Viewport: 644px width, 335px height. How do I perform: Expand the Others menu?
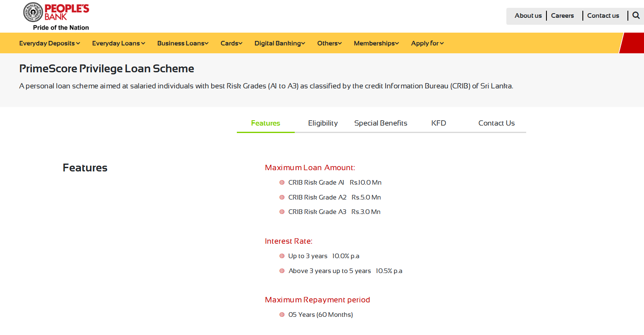pyautogui.click(x=329, y=43)
